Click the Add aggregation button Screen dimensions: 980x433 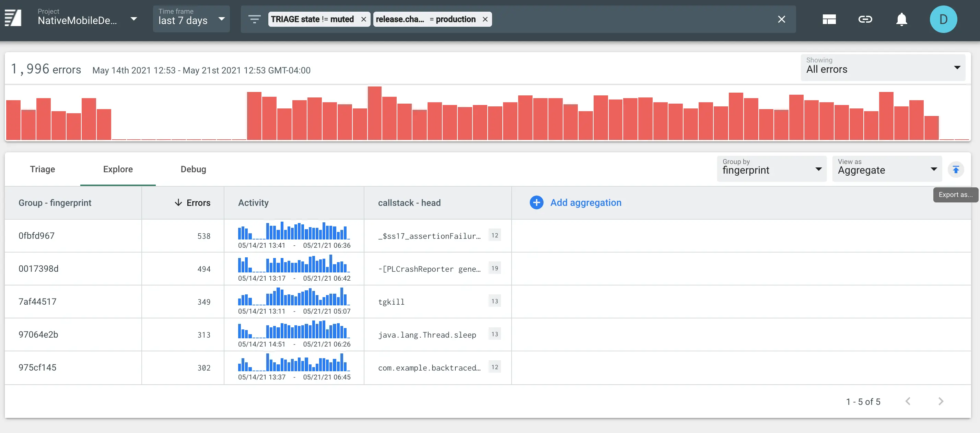tap(575, 202)
